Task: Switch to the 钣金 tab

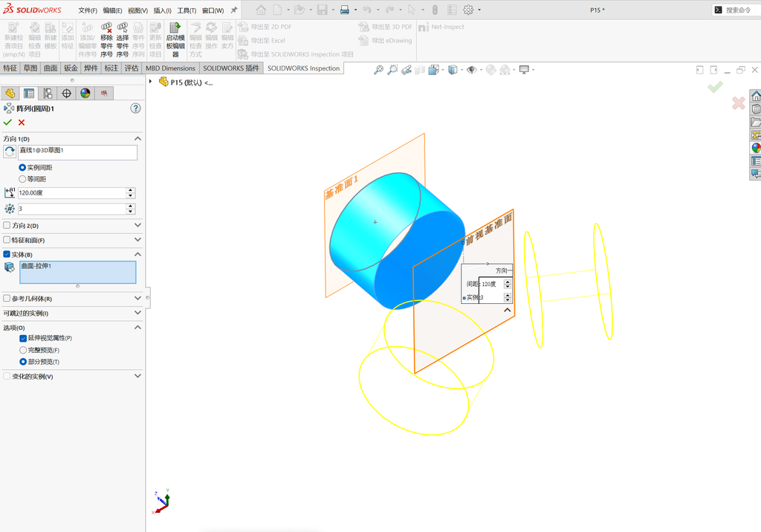Action: [x=71, y=68]
